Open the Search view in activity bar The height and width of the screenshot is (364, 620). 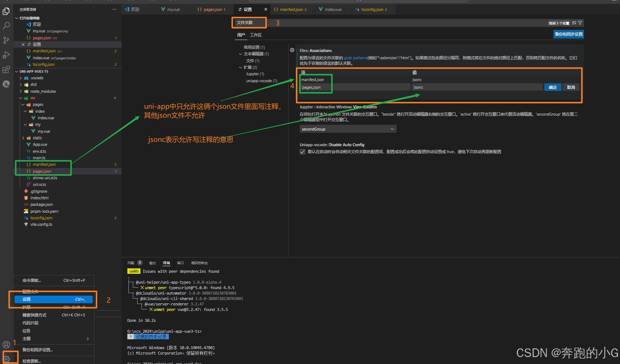point(6,26)
